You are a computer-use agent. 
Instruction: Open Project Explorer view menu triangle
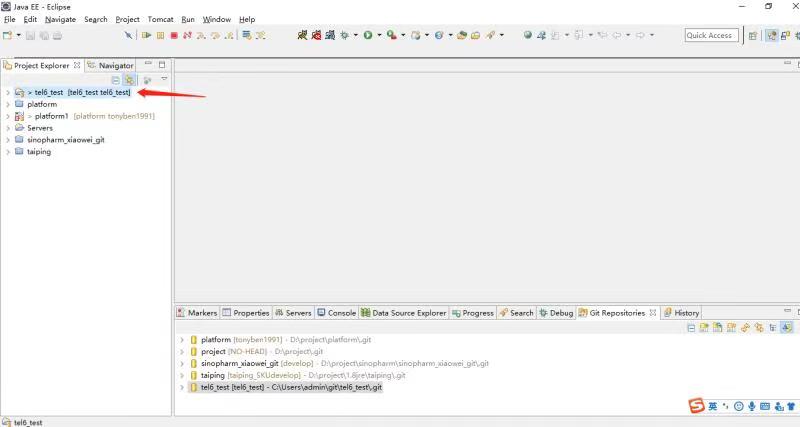click(164, 79)
